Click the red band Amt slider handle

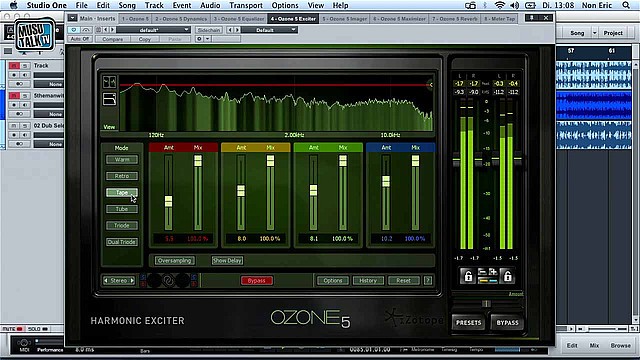(168, 201)
